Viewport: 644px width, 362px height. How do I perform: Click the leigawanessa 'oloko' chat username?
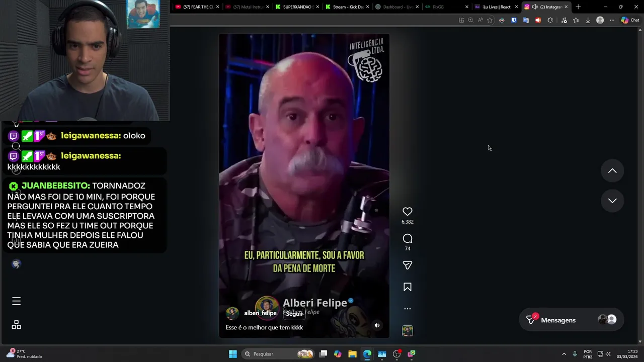90,136
